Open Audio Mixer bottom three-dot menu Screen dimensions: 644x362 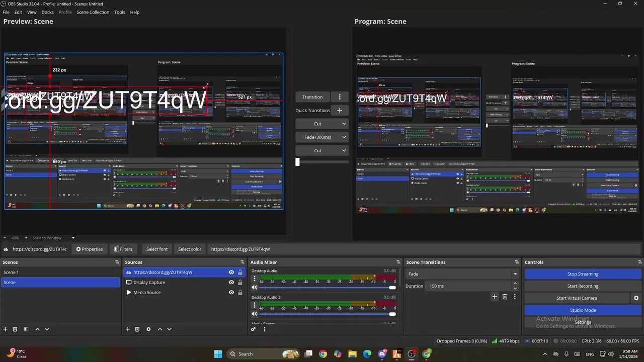pyautogui.click(x=265, y=329)
